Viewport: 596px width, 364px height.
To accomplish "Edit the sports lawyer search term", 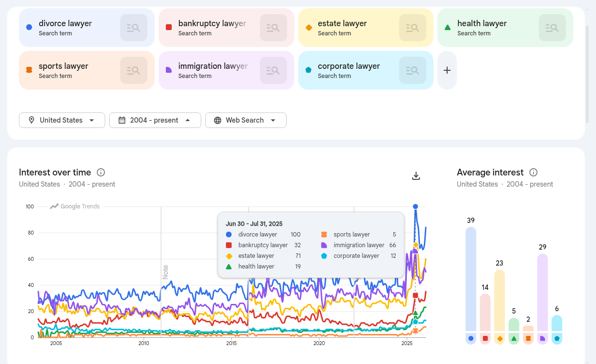I will 64,66.
